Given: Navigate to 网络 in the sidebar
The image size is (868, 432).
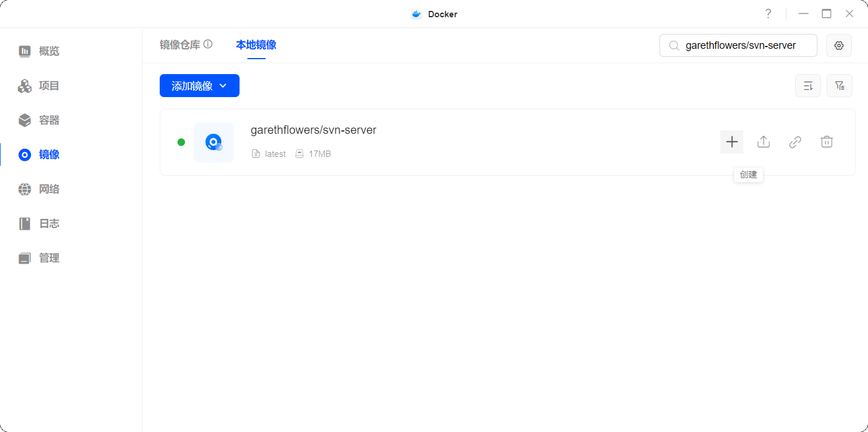Looking at the screenshot, I should pos(49,189).
